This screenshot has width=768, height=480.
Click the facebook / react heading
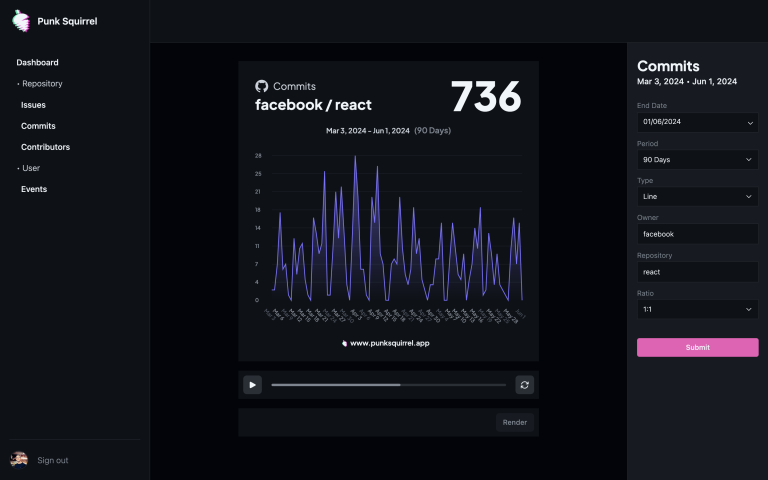(313, 105)
